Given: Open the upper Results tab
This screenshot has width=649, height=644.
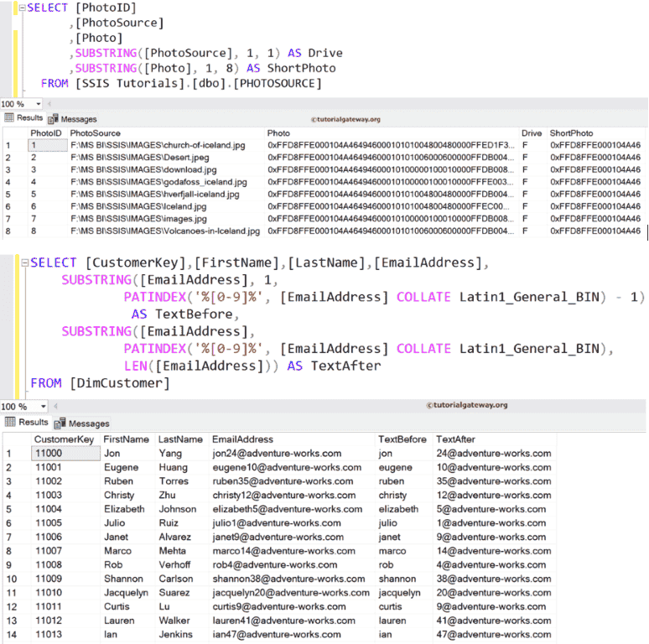Looking at the screenshot, I should (x=23, y=118).
